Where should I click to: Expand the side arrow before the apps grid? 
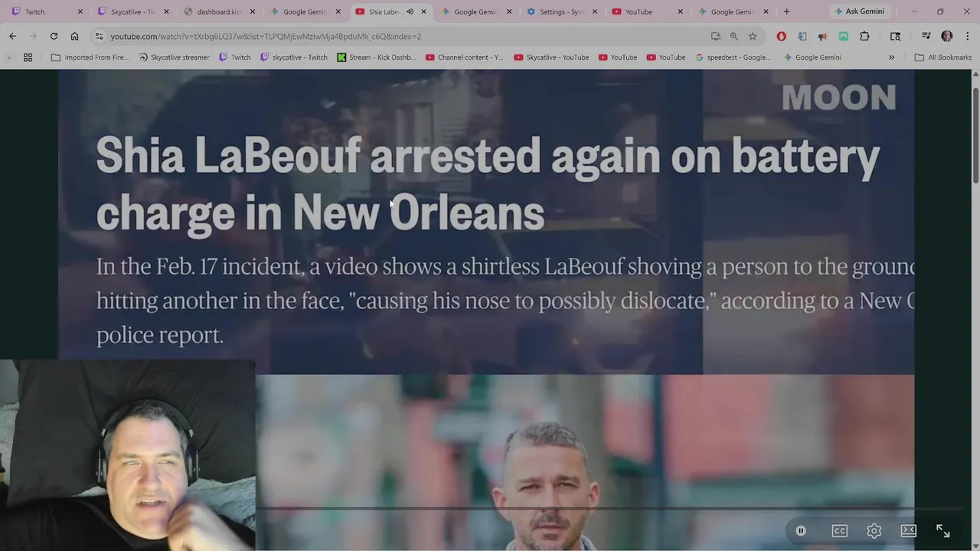(9, 57)
